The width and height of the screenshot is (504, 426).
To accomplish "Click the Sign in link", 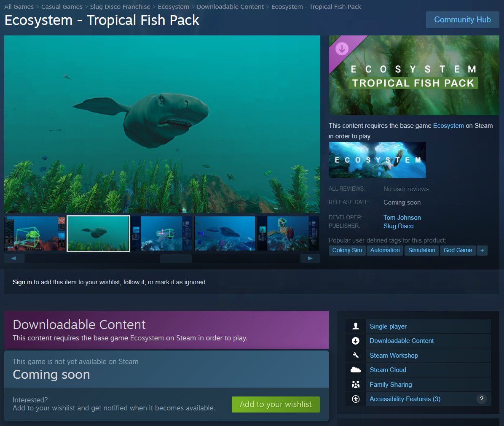I will tap(22, 282).
